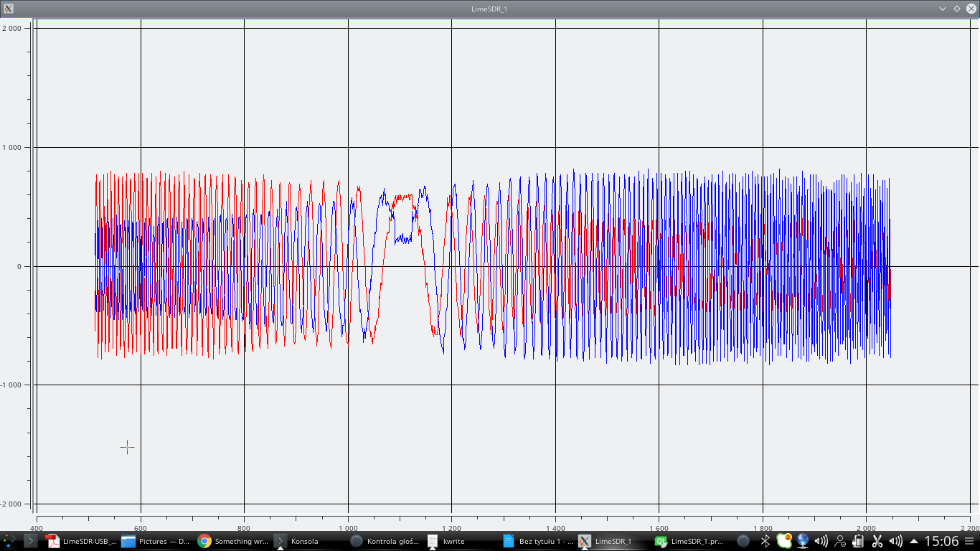
Task: Open the Kontrola głośności volume control window
Action: pyautogui.click(x=384, y=541)
